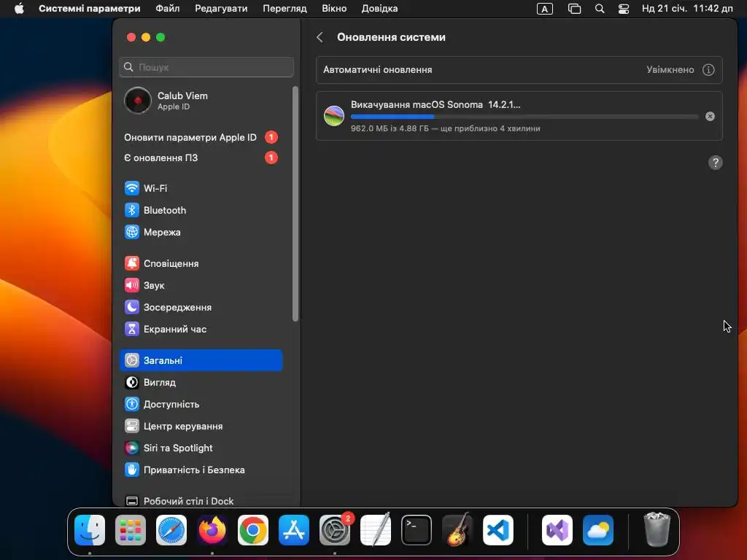Open automatic updates info button

click(708, 69)
